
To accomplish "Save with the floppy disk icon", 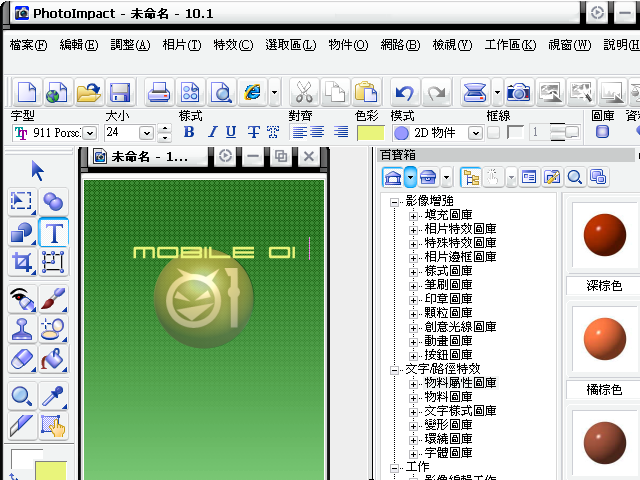I will tap(120, 92).
